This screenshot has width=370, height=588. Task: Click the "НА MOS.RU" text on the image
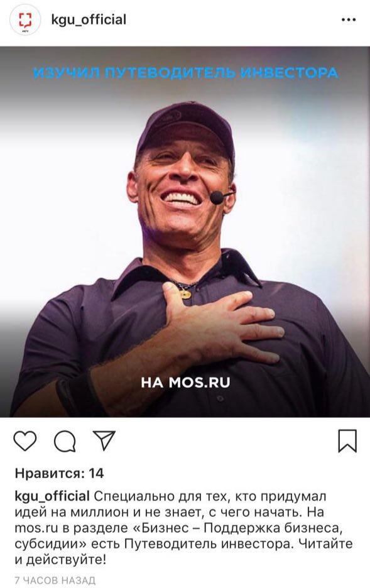point(185,382)
